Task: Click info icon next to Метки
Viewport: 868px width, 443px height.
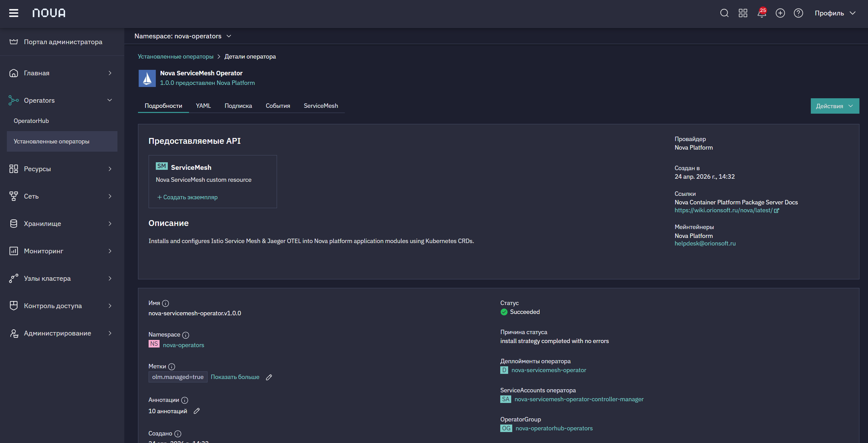Action: 172,367
